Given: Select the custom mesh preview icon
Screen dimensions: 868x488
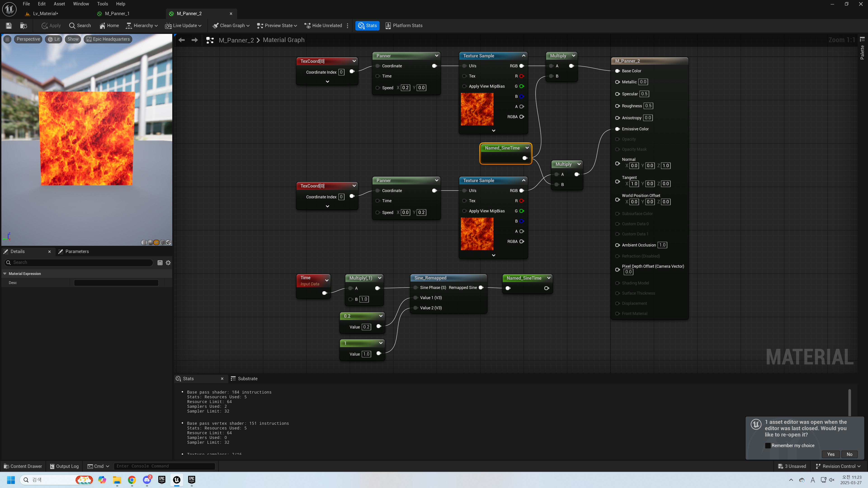Looking at the screenshot, I should pos(168,242).
